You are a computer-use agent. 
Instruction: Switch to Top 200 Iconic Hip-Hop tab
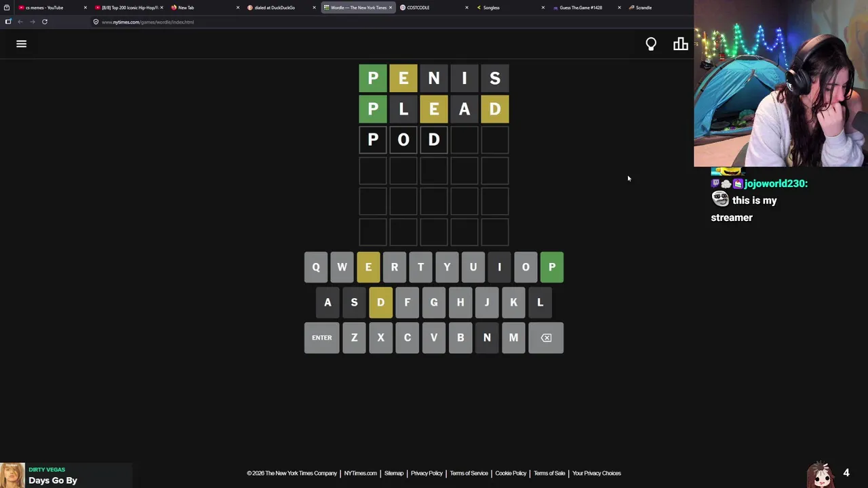[127, 7]
